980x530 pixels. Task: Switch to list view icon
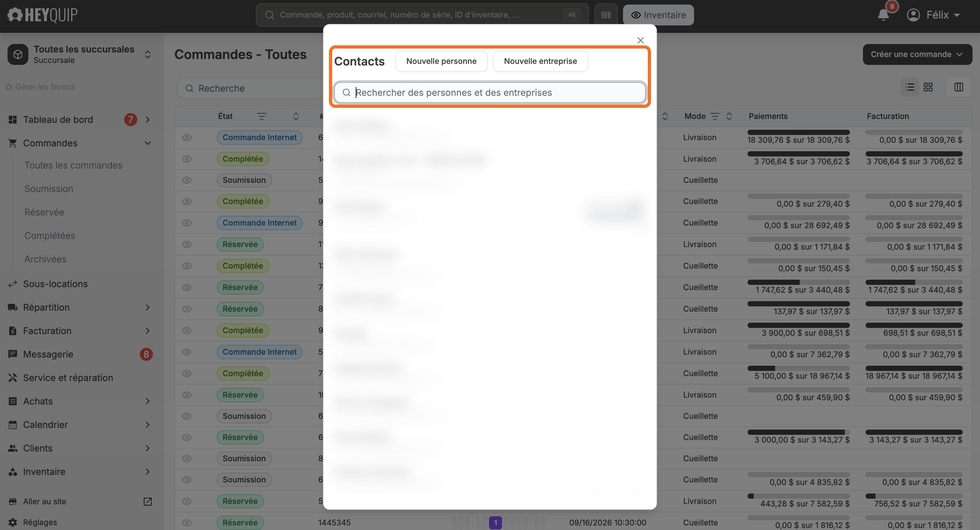point(910,87)
